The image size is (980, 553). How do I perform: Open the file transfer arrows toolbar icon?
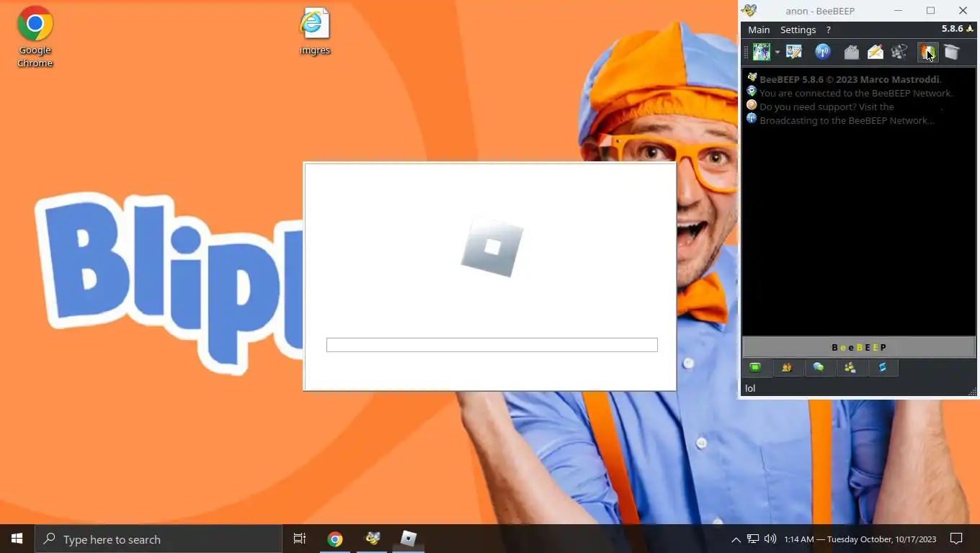click(x=927, y=52)
